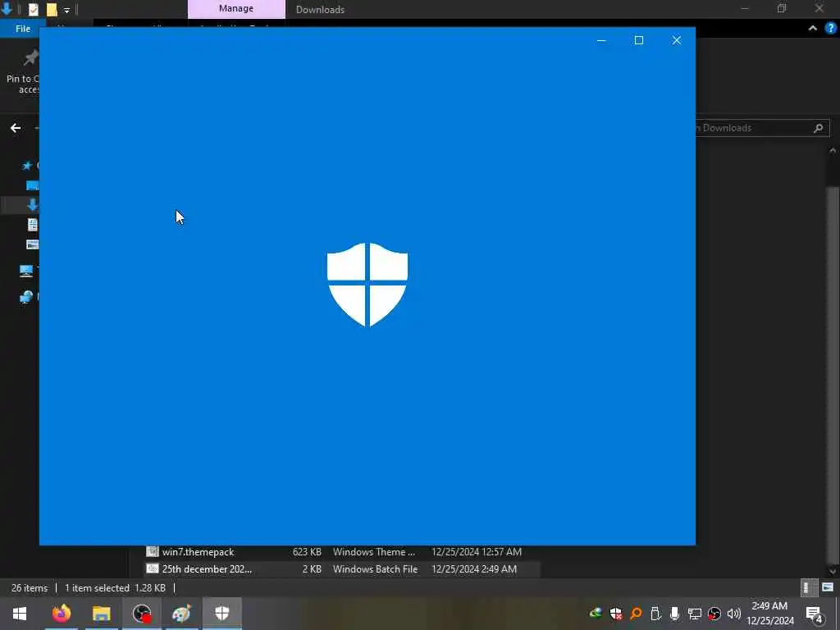840x630 pixels.
Task: Click the Safely Remove Hardware USB icon
Action: 655,614
